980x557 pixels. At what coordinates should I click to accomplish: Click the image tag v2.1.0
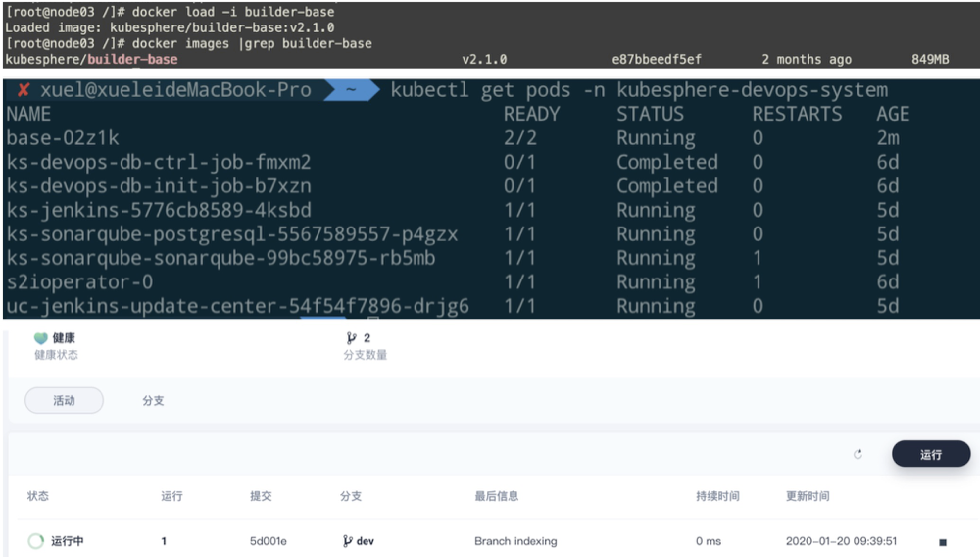click(x=484, y=60)
